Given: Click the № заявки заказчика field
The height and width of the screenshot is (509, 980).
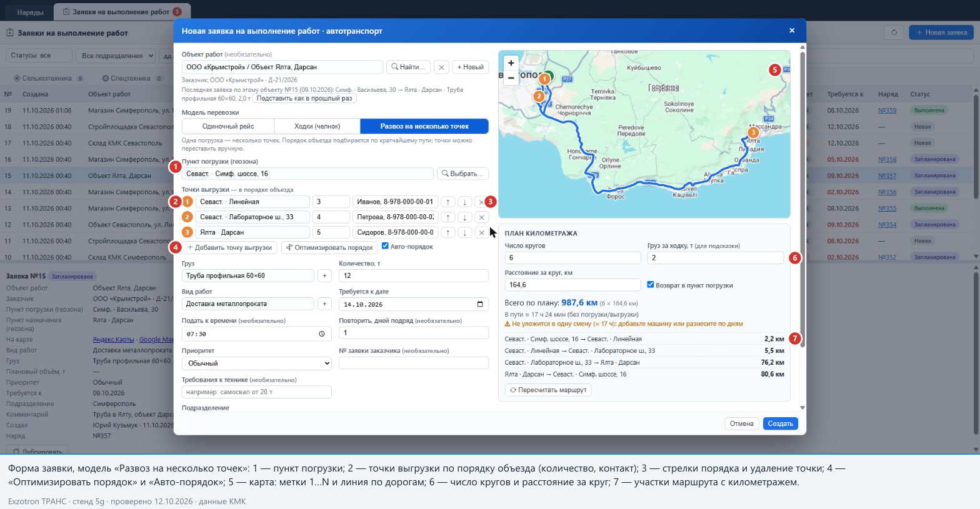Looking at the screenshot, I should click(414, 363).
